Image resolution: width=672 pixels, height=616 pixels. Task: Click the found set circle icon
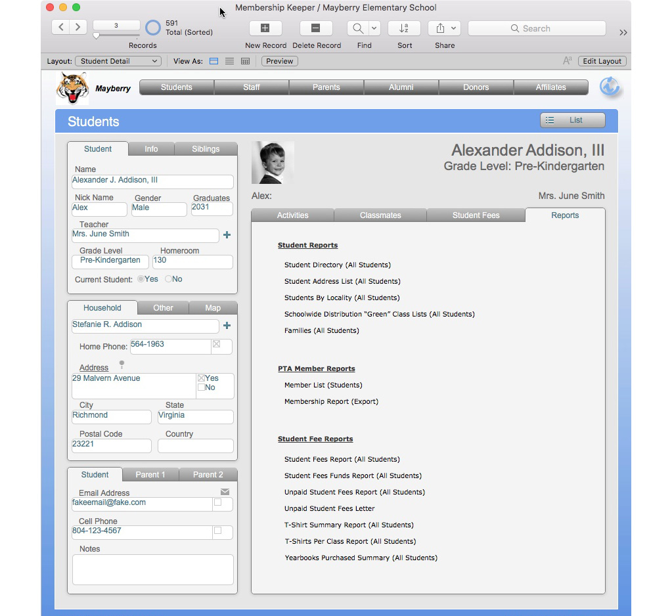click(x=152, y=28)
